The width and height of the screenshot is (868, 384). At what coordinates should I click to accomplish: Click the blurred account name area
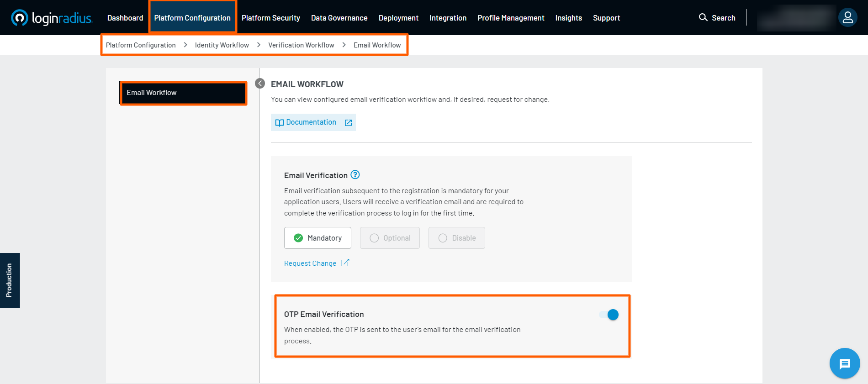coord(796,18)
